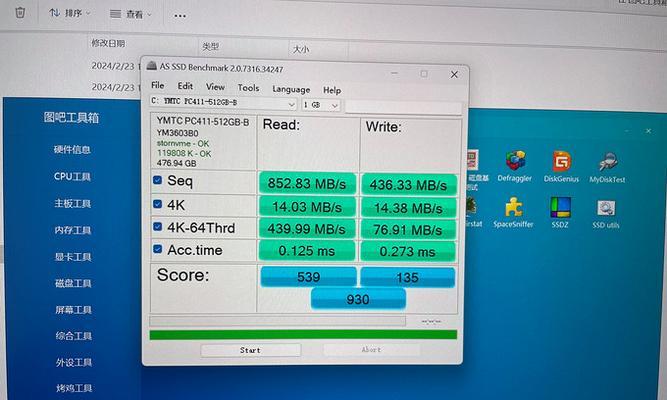
Task: Toggle the 4K-64Thrd test checkbox
Action: point(157,226)
